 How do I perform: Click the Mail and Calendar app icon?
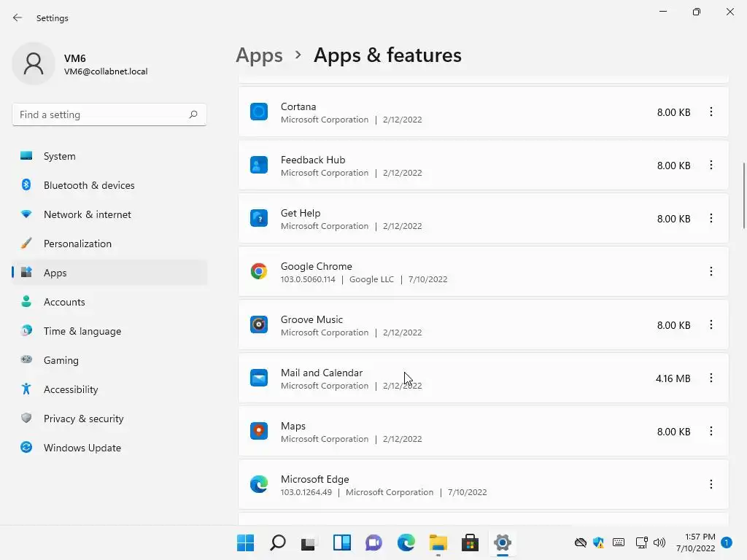point(259,378)
